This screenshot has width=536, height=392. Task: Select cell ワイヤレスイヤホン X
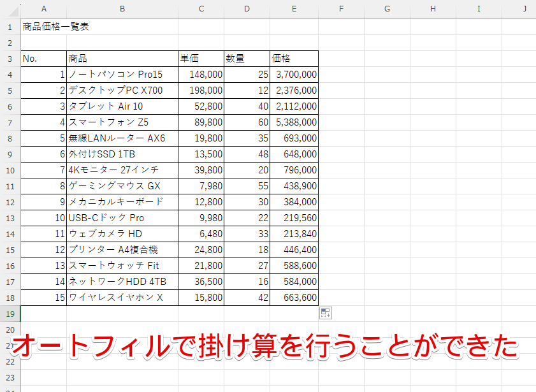(x=122, y=298)
